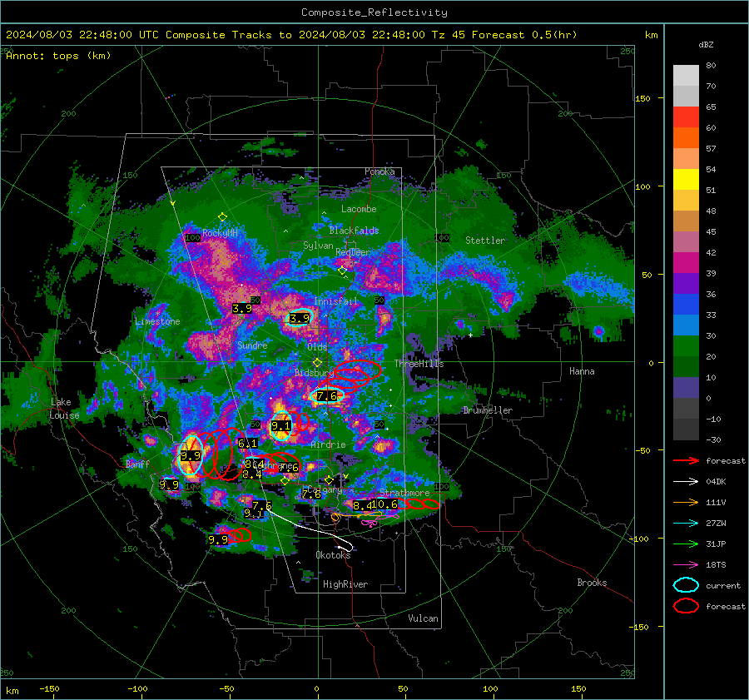Image resolution: width=749 pixels, height=700 pixels.
Task: Click the Strathmore town label
Action: point(404,493)
